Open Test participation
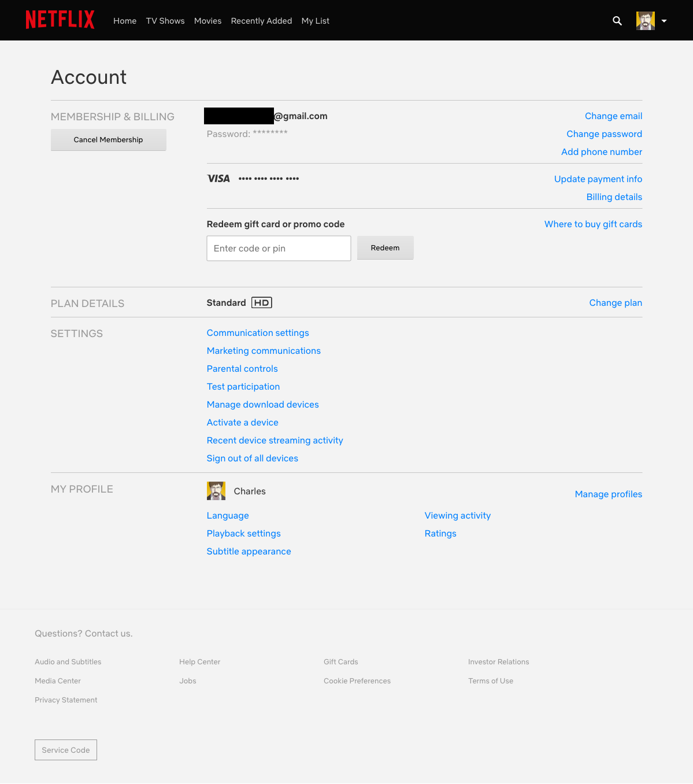The image size is (693, 784). [243, 387]
